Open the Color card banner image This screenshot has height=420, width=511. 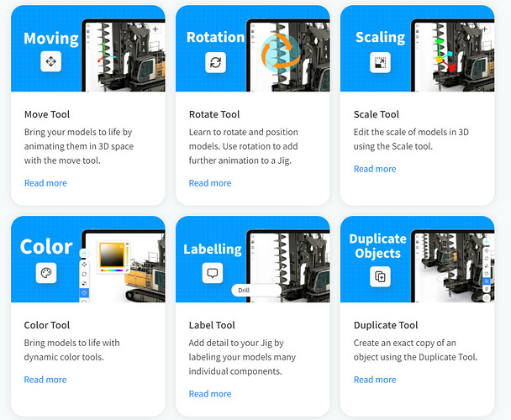pyautogui.click(x=88, y=259)
